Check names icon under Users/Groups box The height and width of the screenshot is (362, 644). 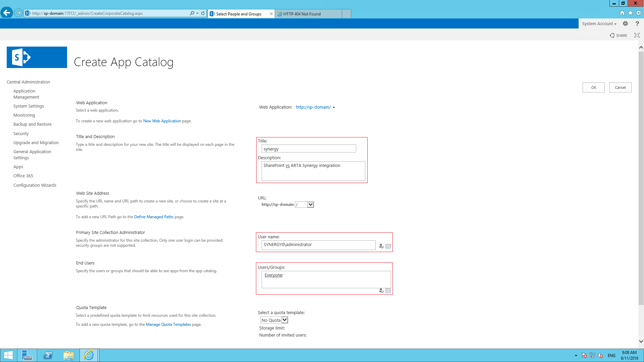[x=381, y=291]
